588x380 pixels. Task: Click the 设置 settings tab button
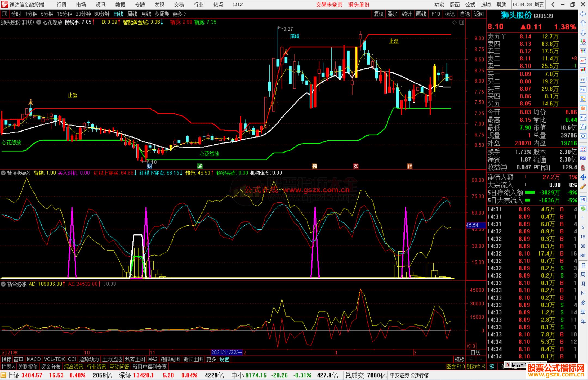224,359
